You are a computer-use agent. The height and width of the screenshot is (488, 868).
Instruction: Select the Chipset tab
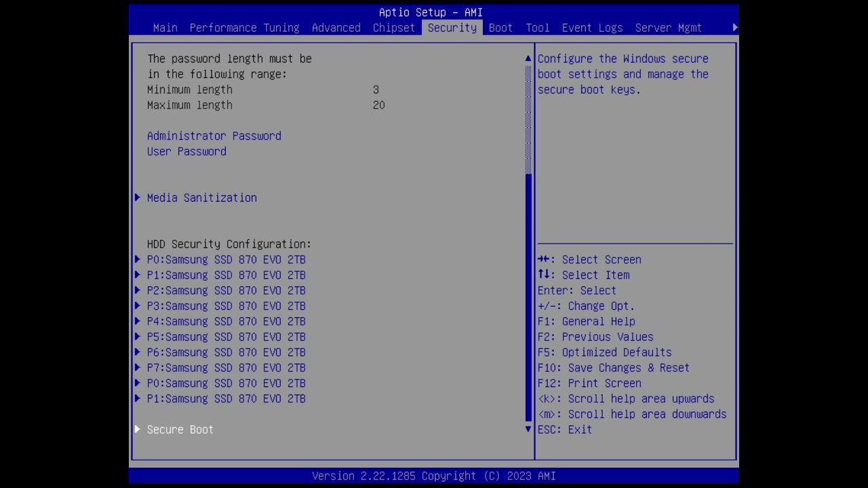click(393, 28)
